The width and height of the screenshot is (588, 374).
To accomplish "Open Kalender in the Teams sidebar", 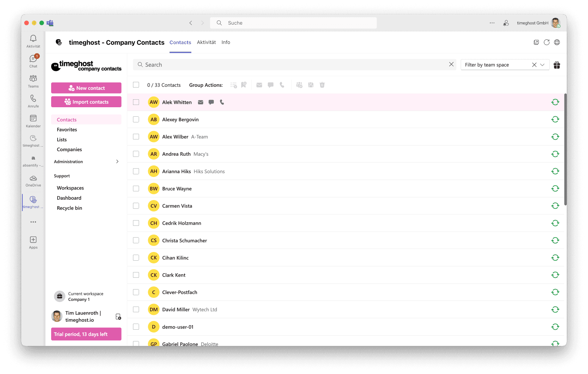I will [x=33, y=121].
